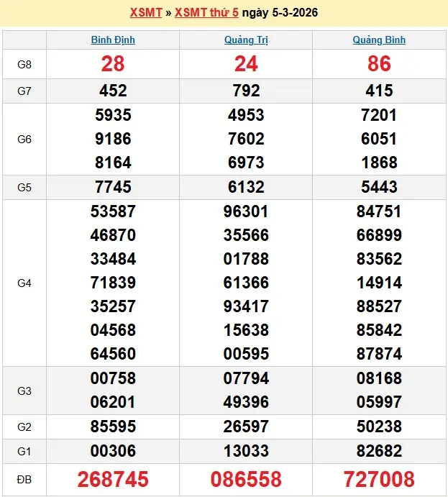Click Quảng Bình special prize number 727008
The width and height of the screenshot is (448, 497).
coord(379,479)
